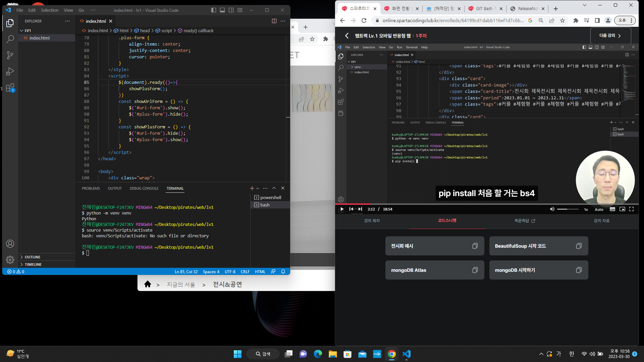Go to next lecture with 다음 강의
The image size is (644, 362).
[610, 36]
